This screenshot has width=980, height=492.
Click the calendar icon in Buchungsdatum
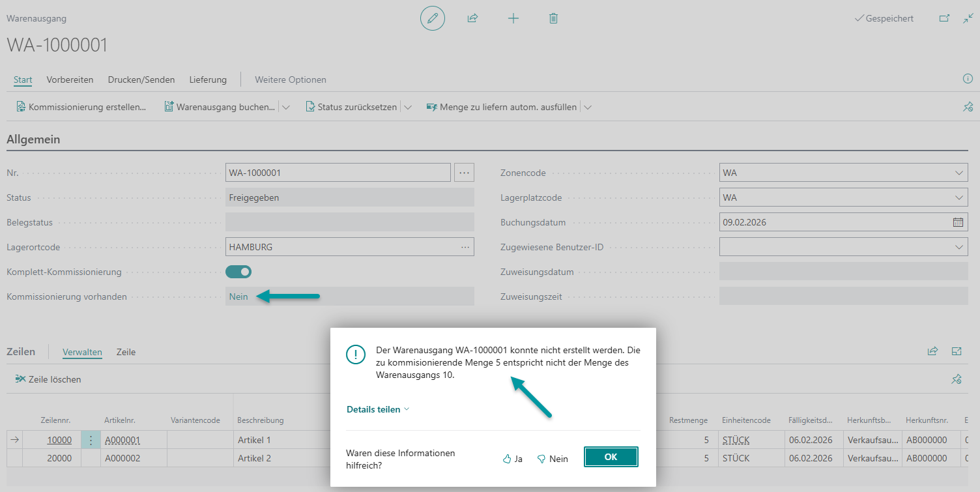click(x=958, y=222)
